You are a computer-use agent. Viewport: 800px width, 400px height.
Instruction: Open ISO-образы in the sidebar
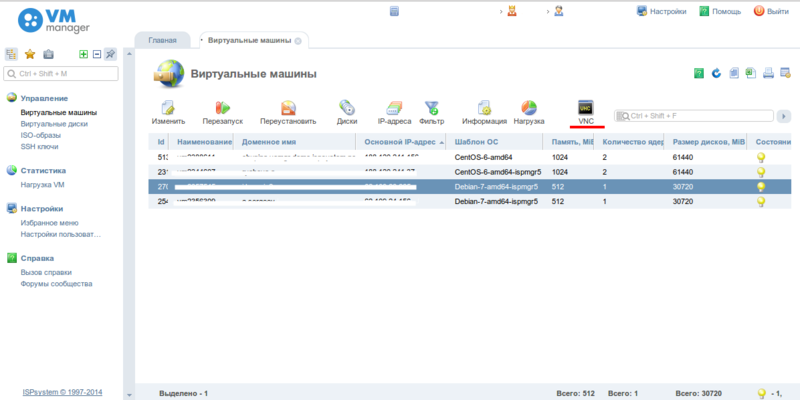(x=41, y=135)
